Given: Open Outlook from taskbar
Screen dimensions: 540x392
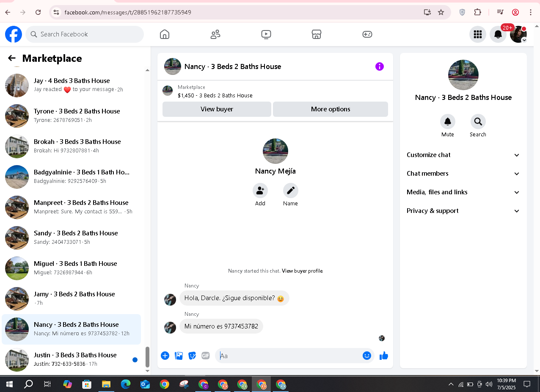Looking at the screenshot, I should 145,384.
